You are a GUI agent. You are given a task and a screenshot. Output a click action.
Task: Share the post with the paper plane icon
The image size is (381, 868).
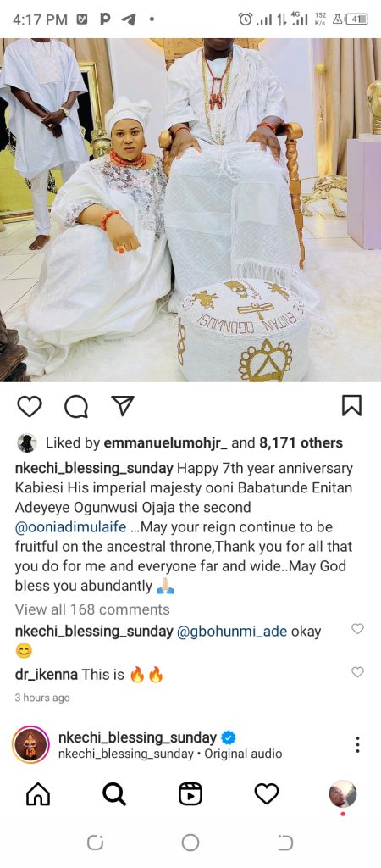(123, 406)
